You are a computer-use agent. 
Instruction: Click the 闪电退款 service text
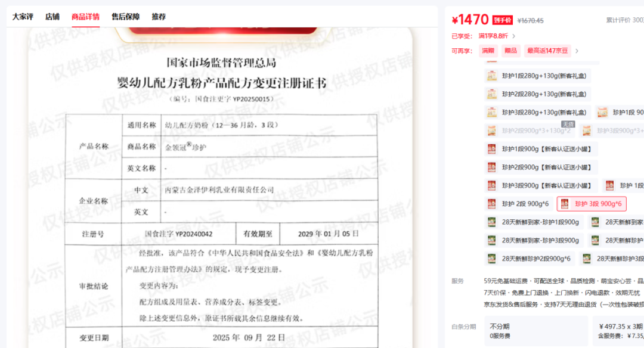click(x=597, y=293)
